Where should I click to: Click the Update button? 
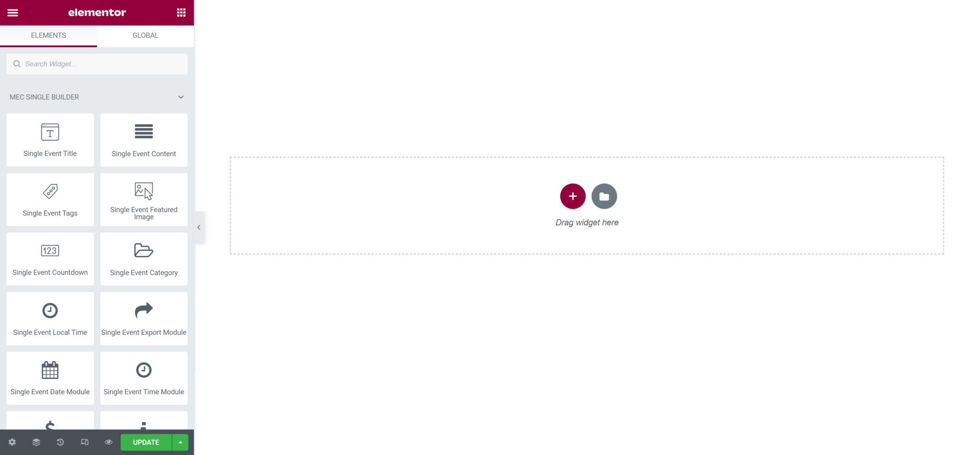click(x=146, y=442)
